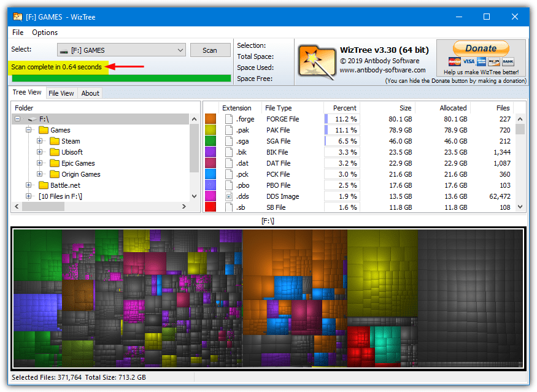This screenshot has width=537, height=392.
Task: Click the Steam folder icon
Action: (x=55, y=141)
